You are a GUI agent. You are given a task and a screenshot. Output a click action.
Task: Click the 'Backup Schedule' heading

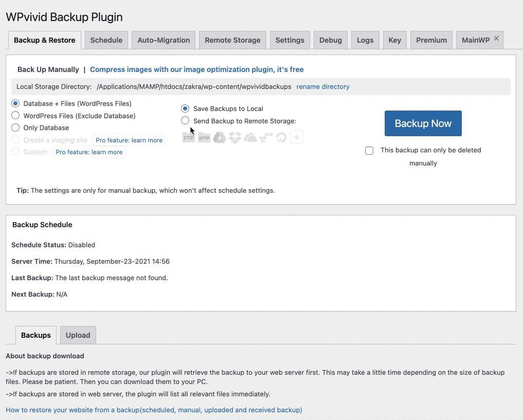(42, 225)
